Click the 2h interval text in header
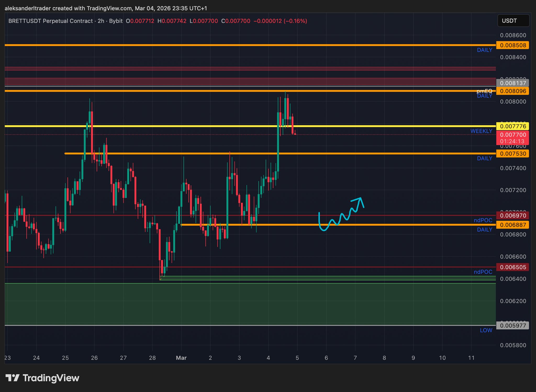The height and width of the screenshot is (392, 536). point(101,21)
